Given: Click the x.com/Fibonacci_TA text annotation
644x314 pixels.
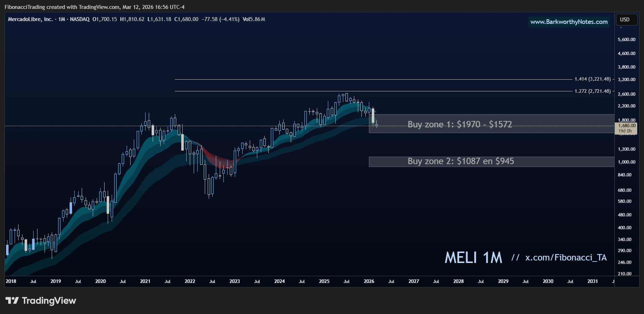Looking at the screenshot, I should [566, 258].
